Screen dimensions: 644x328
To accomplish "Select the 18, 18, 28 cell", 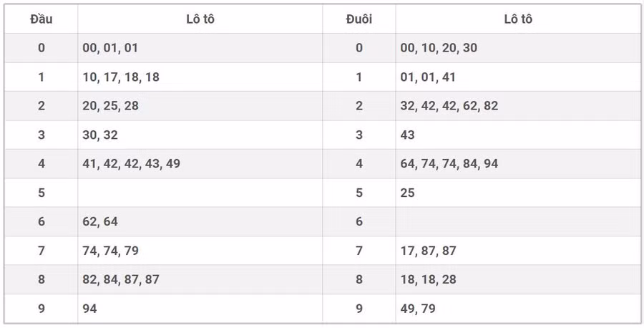I will coord(428,280).
